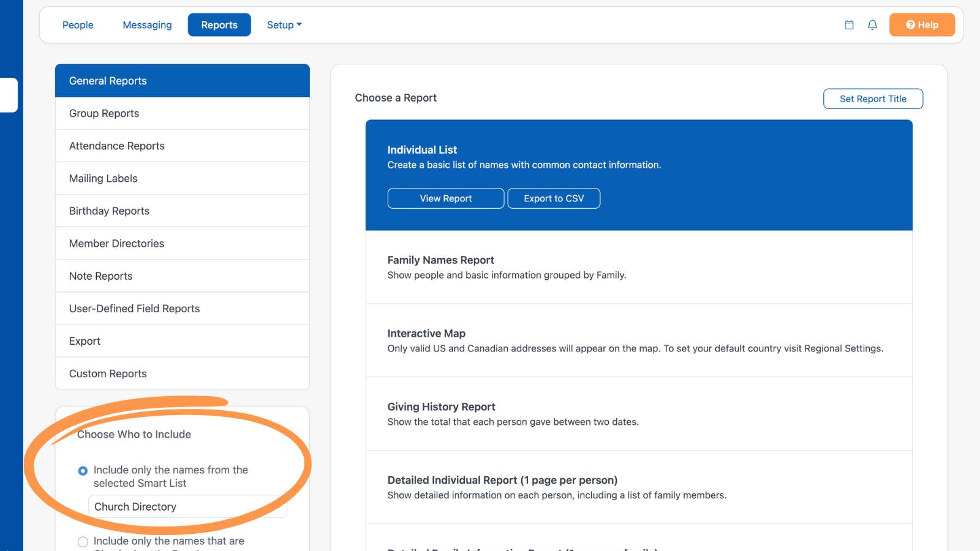Image resolution: width=980 pixels, height=551 pixels.
Task: Switch to the Messaging tab
Action: [147, 25]
